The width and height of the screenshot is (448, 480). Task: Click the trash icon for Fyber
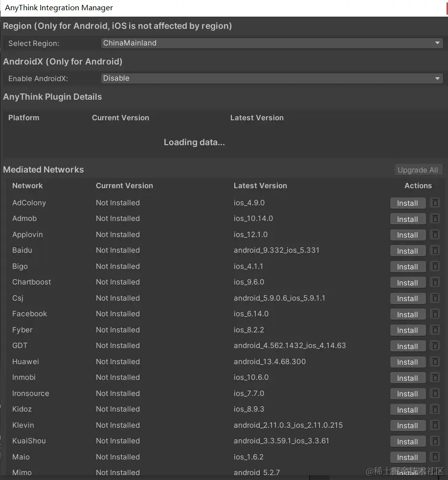[435, 330]
